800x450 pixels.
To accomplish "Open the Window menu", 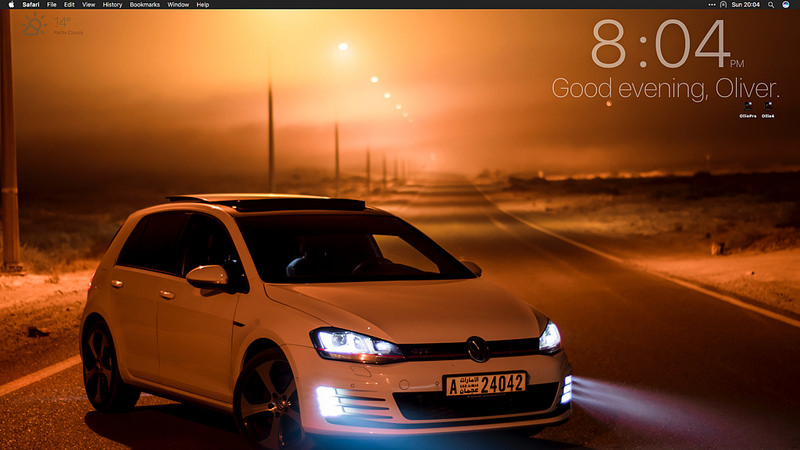I will 178,5.
